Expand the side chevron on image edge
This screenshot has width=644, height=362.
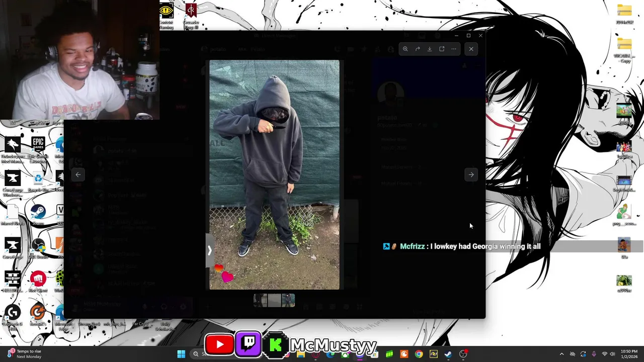pos(210,250)
